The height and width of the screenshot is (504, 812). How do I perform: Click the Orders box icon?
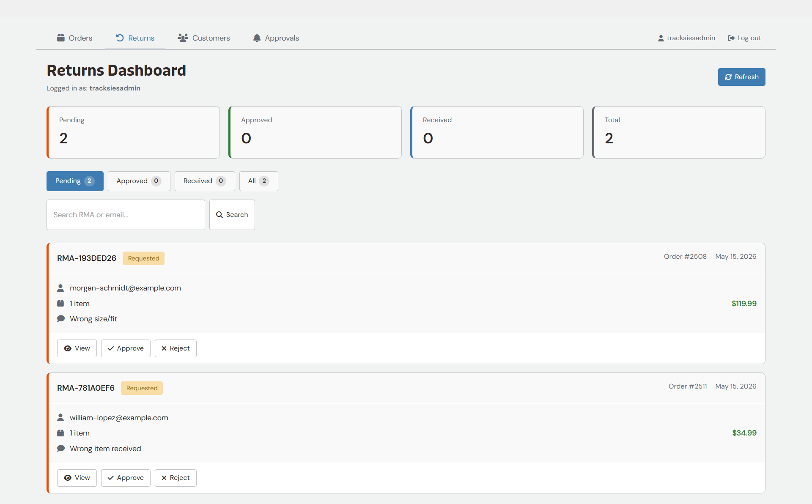tap(61, 38)
